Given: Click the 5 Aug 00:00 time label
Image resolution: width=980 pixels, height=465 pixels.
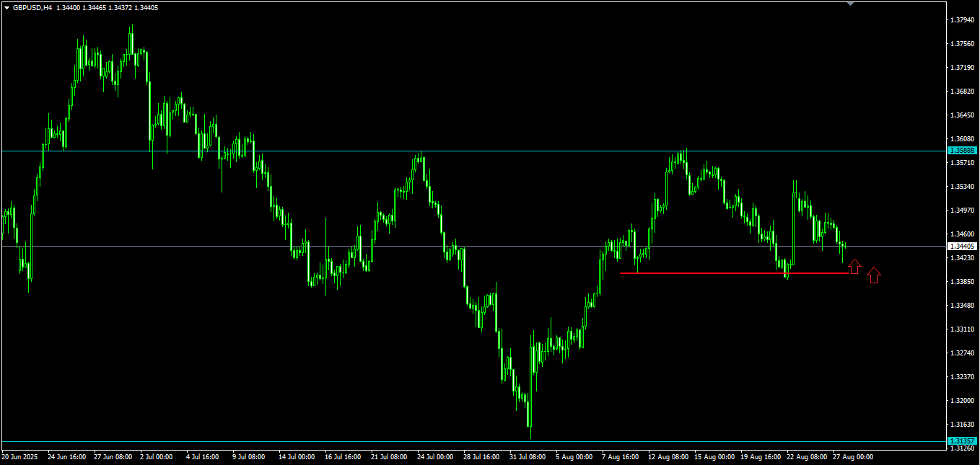Looking at the screenshot, I should pos(573,457).
